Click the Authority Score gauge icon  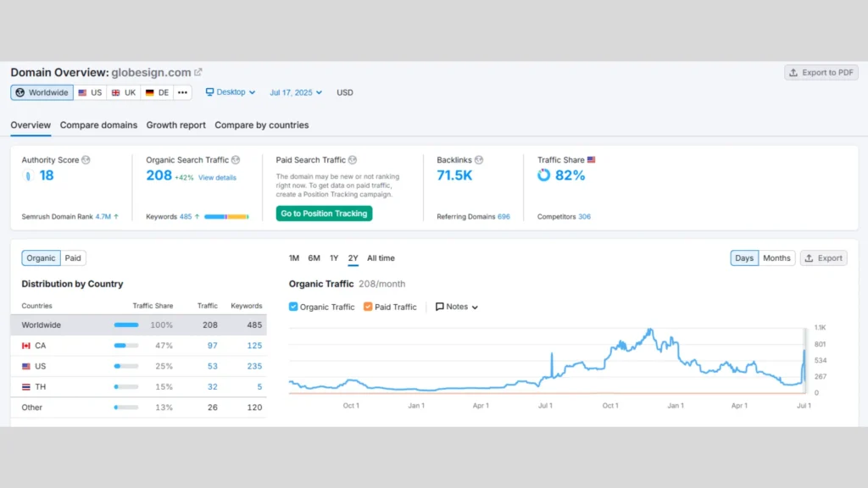pos(28,175)
